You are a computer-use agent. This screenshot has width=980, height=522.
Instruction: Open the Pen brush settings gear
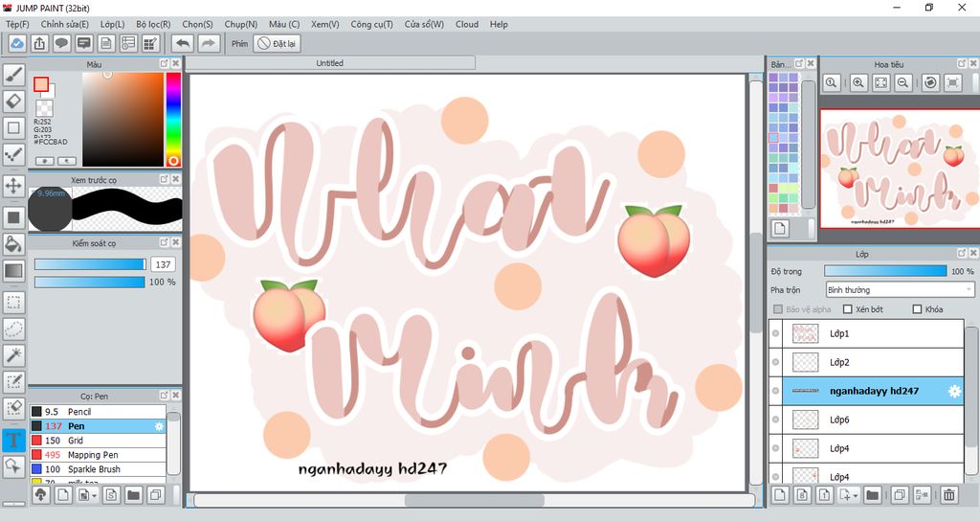159,426
